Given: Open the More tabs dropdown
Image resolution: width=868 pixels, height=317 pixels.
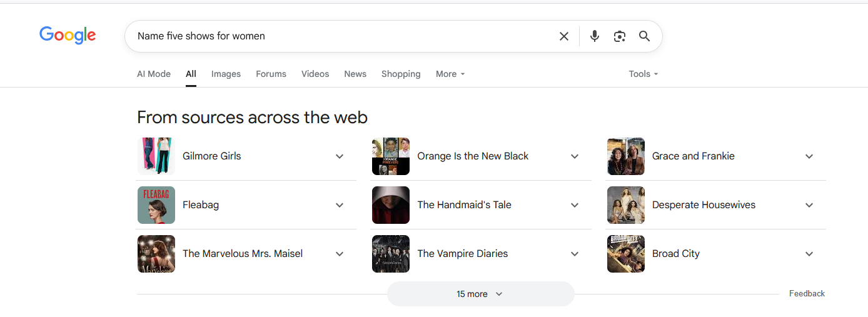Looking at the screenshot, I should point(450,74).
